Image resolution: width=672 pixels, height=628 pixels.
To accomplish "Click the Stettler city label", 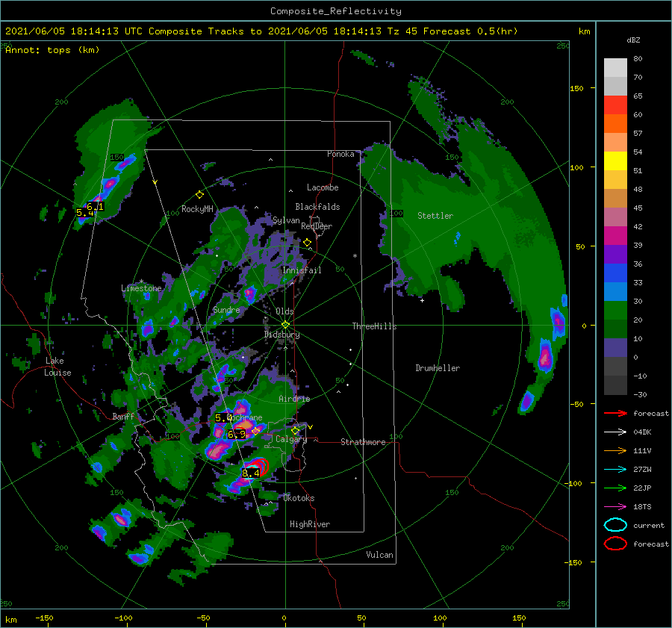I will click(435, 216).
